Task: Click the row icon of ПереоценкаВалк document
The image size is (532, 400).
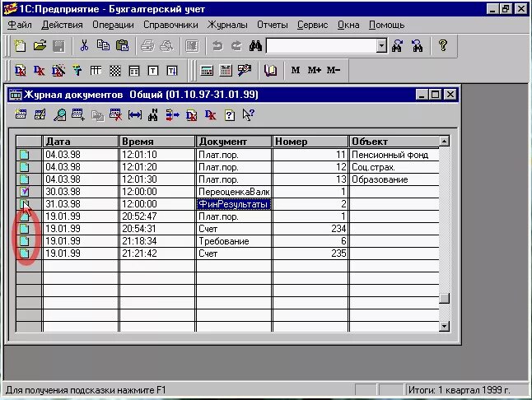Action: point(24,192)
